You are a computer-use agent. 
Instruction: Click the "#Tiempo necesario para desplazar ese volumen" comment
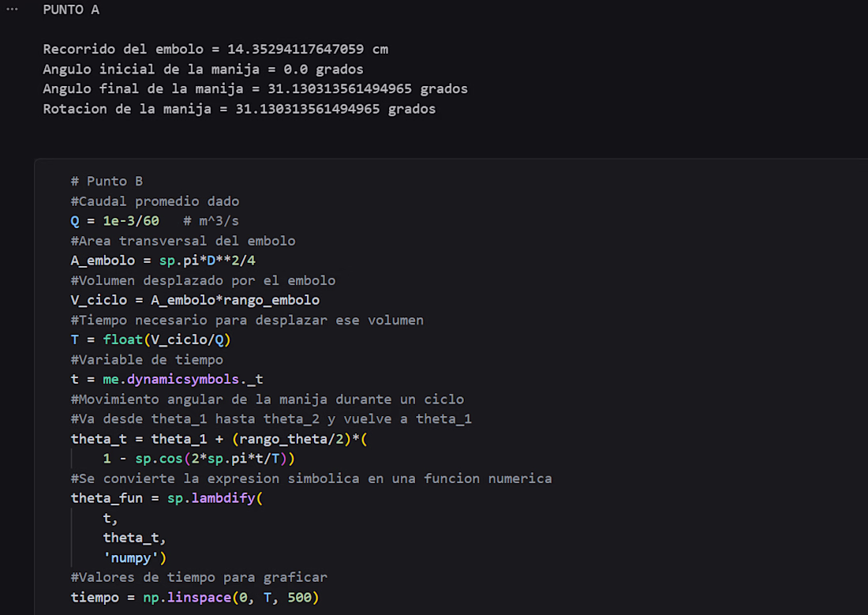coord(248,321)
